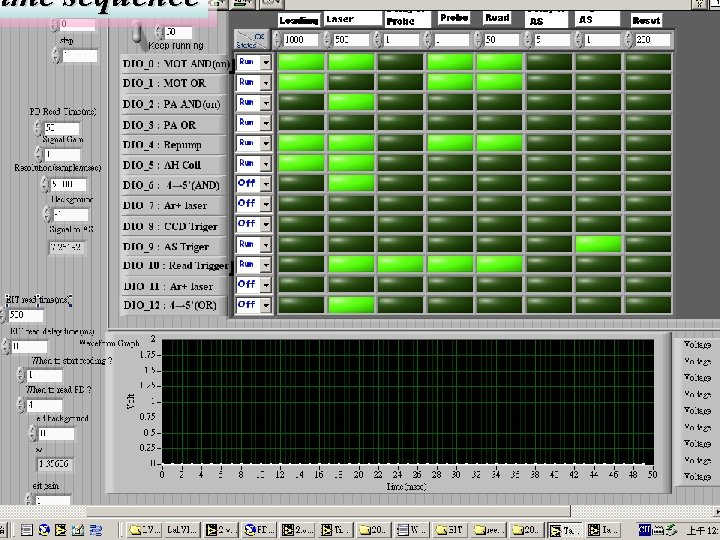
Task: Switch to the 'Ti..' LabVIEW taskbar button
Action: point(336,530)
